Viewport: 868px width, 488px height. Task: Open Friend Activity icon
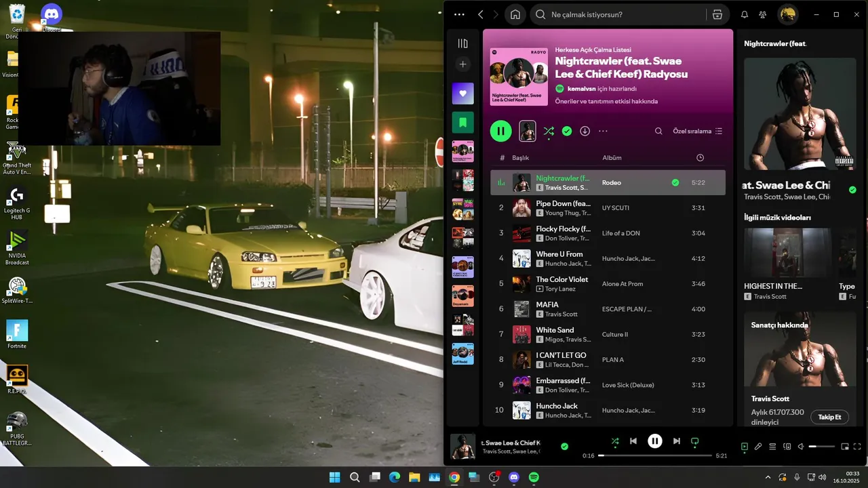[x=763, y=14]
